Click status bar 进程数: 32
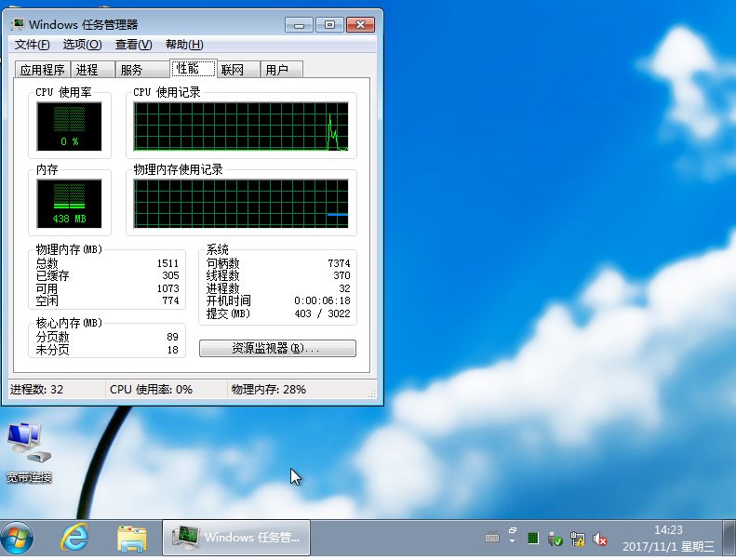This screenshot has height=560, width=736. 36,390
